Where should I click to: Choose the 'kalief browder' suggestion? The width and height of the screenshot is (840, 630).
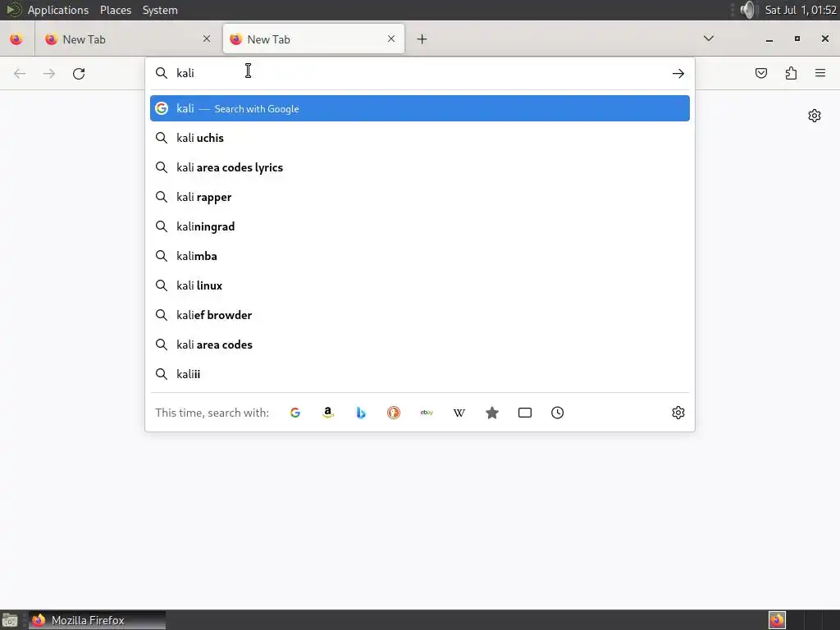pos(420,315)
